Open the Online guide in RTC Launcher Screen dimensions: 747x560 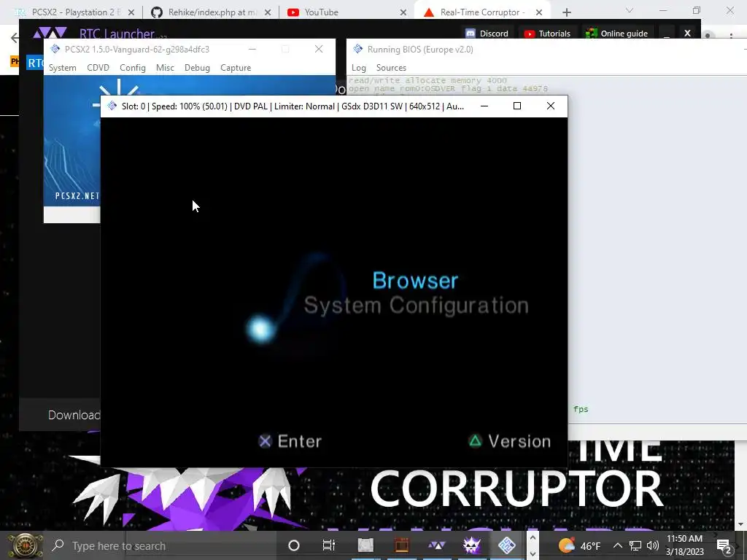[x=616, y=34]
